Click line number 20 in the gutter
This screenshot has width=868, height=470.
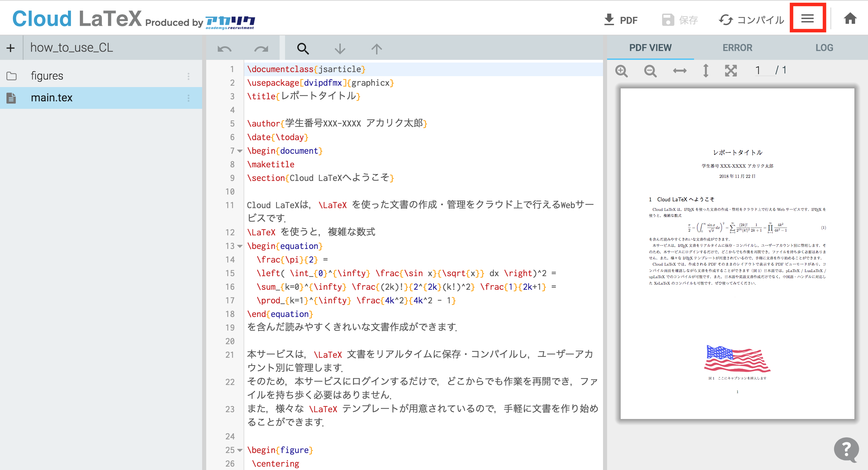(230, 341)
